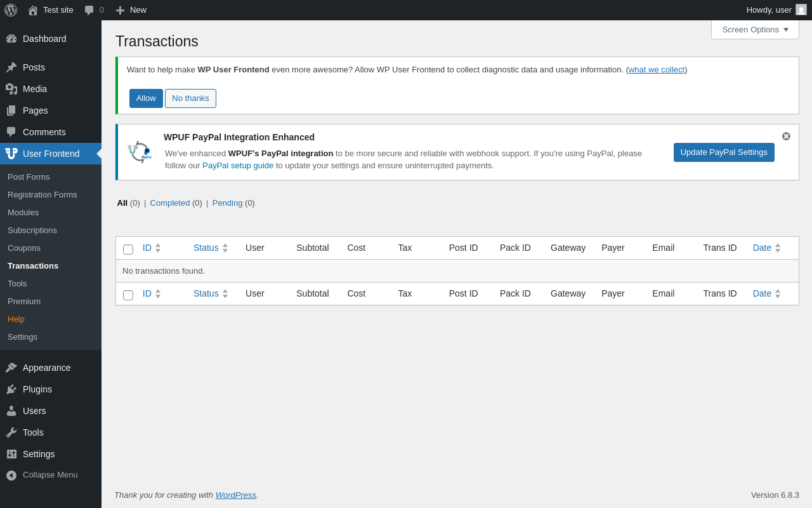The image size is (812, 508).
Task: Click the Update PayPal Settings button
Action: click(724, 152)
